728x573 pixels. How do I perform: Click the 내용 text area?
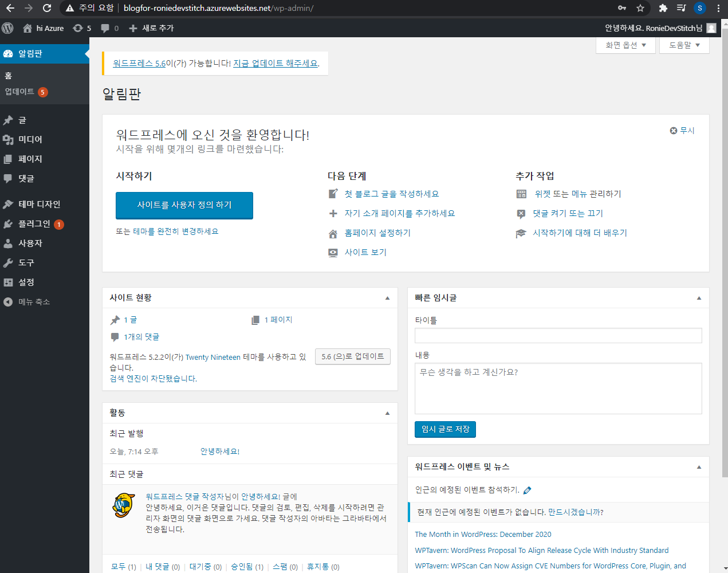point(558,388)
